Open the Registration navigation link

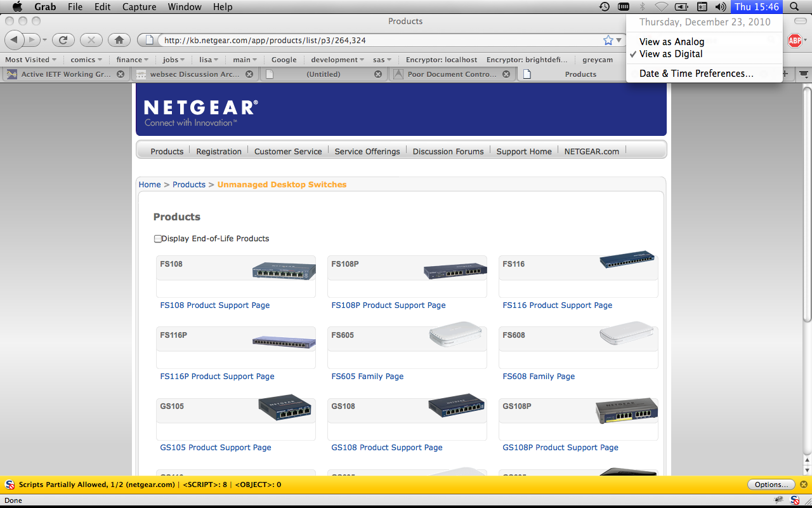[219, 151]
